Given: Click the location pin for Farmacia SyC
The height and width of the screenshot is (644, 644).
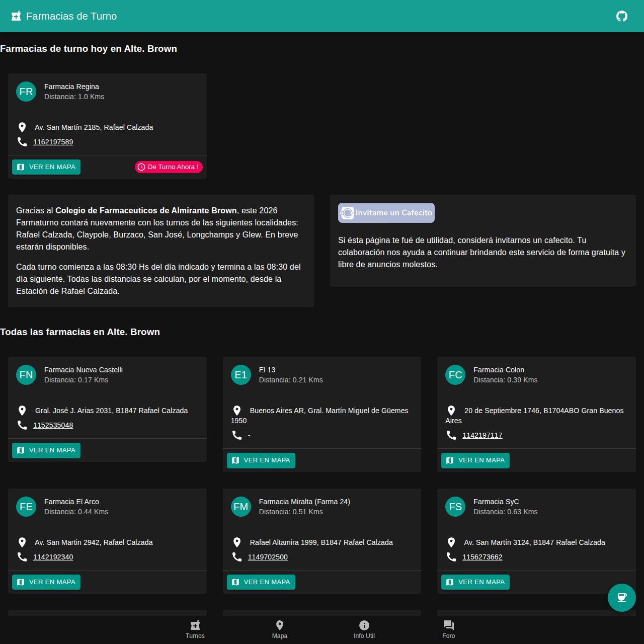Looking at the screenshot, I should pyautogui.click(x=451, y=542).
